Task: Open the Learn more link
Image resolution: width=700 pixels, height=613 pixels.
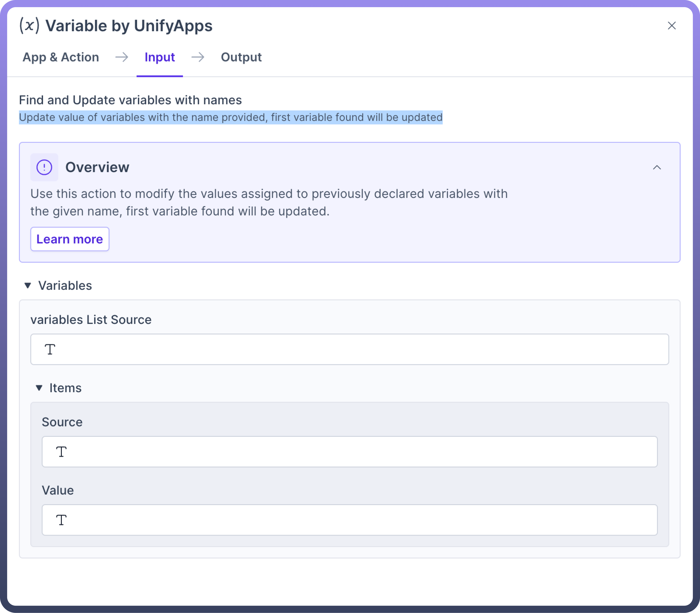Action: [x=70, y=239]
